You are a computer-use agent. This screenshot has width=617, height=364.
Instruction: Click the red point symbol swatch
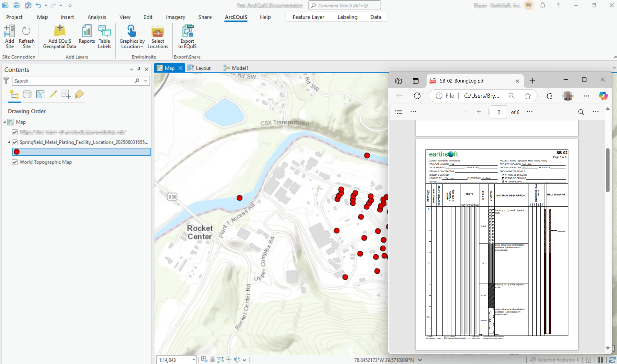[x=17, y=152]
